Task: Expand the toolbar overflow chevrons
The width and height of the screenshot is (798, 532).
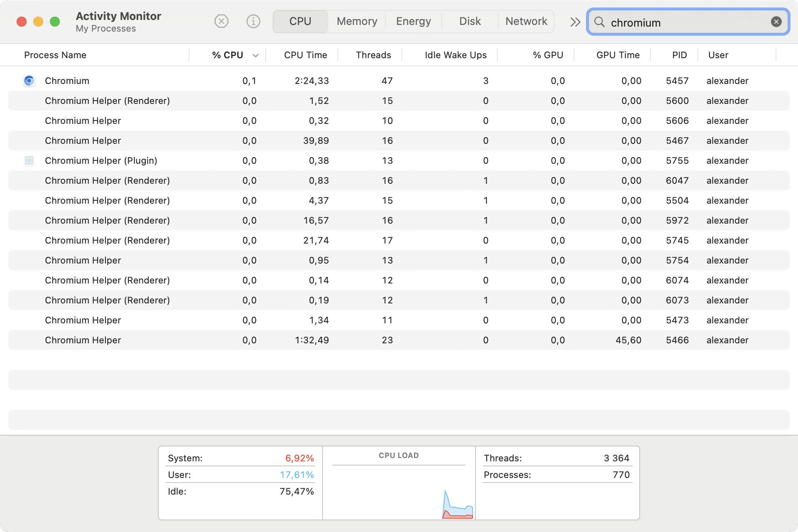Action: coord(575,22)
